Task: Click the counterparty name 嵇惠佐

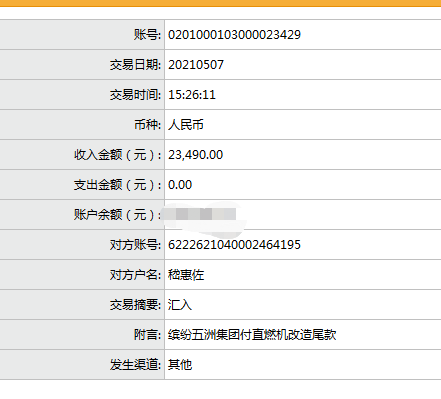Action: [x=186, y=275]
